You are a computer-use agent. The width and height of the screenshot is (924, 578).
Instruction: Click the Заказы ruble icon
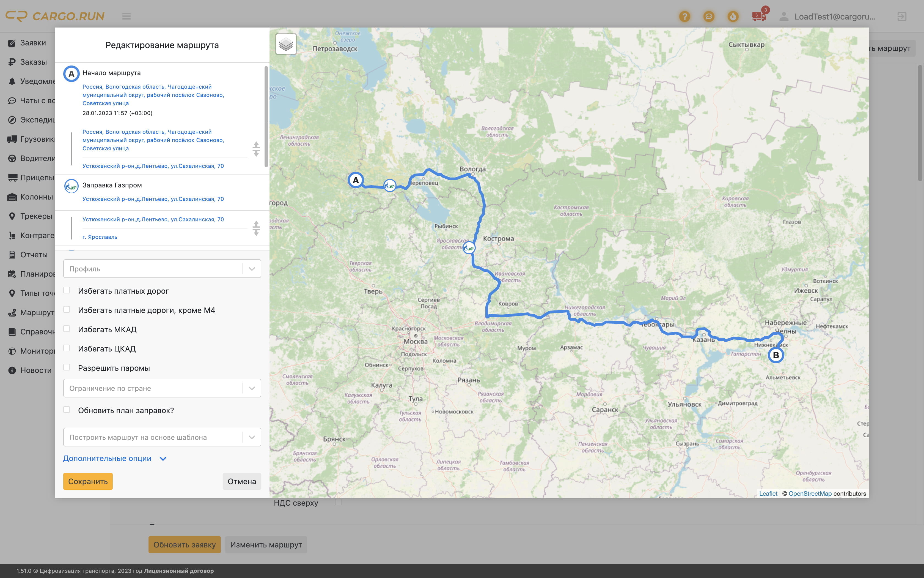coord(12,62)
